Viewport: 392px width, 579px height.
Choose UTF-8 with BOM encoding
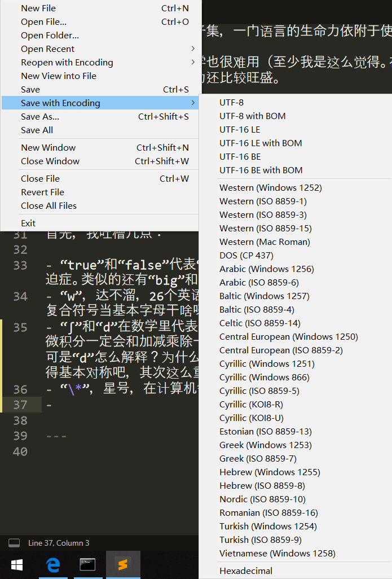click(253, 116)
